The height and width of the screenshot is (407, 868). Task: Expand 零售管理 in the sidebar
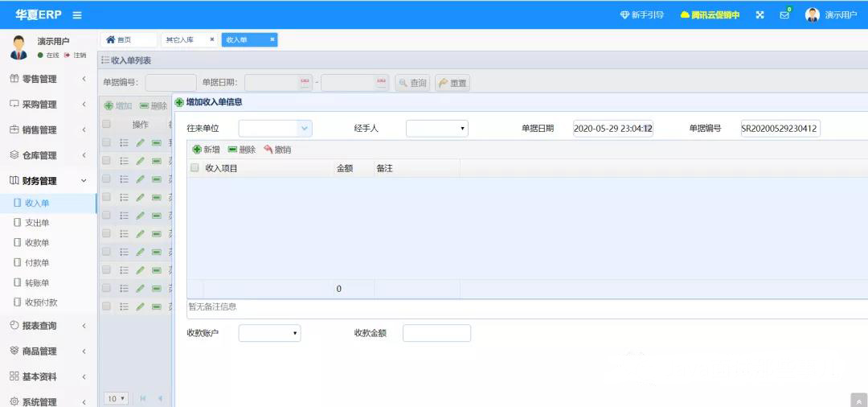pyautogui.click(x=48, y=79)
